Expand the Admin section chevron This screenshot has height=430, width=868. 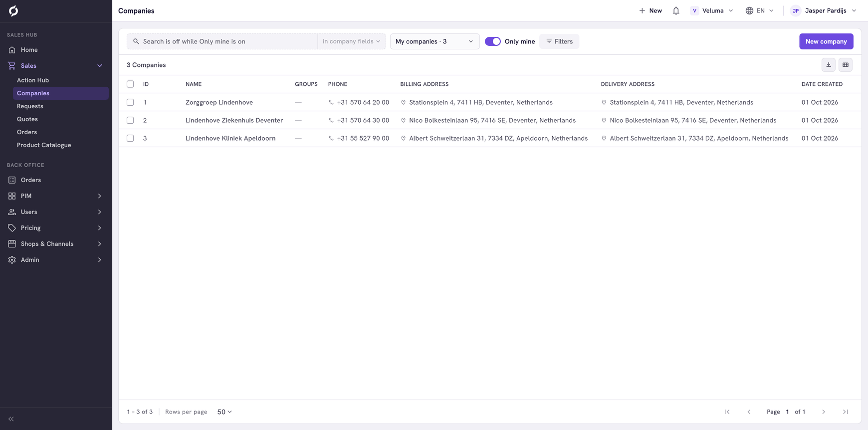[x=100, y=260]
